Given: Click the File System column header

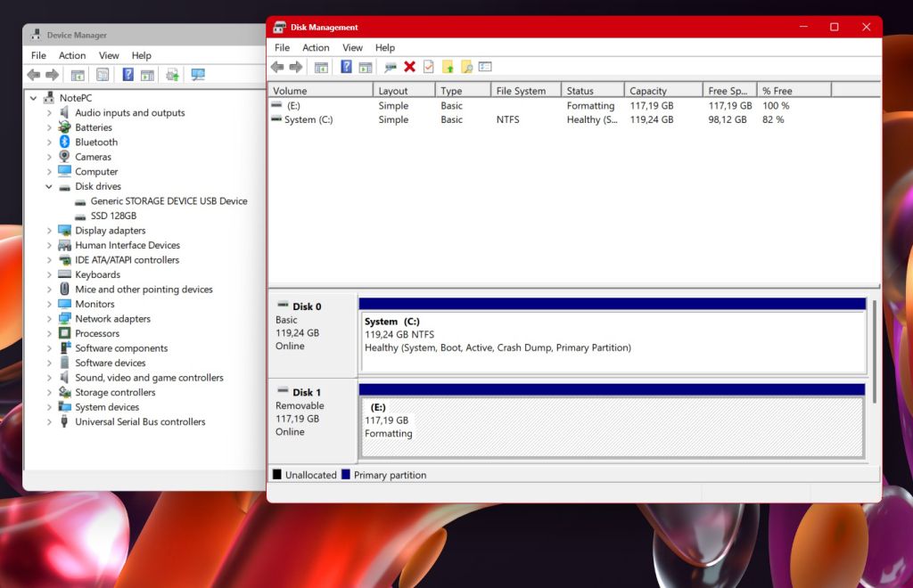Looking at the screenshot, I should tap(525, 91).
